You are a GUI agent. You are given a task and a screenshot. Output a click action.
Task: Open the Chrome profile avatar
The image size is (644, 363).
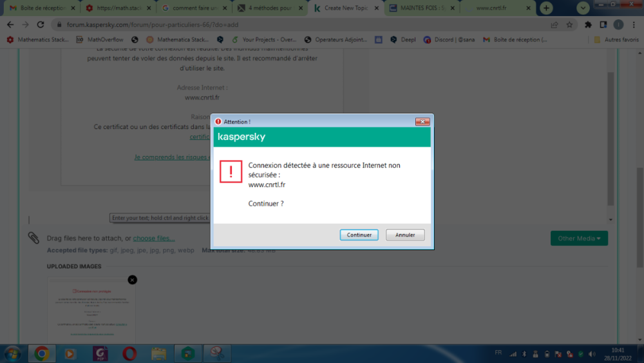point(618,25)
